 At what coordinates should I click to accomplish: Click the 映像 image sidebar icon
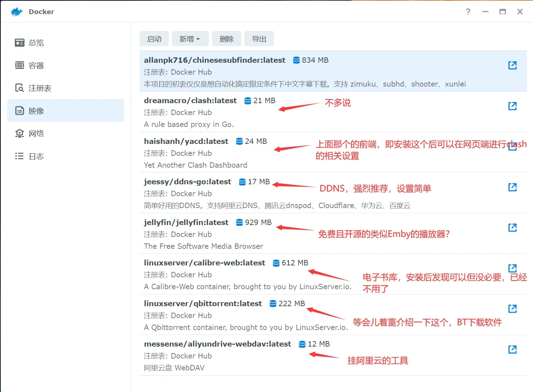[x=19, y=111]
